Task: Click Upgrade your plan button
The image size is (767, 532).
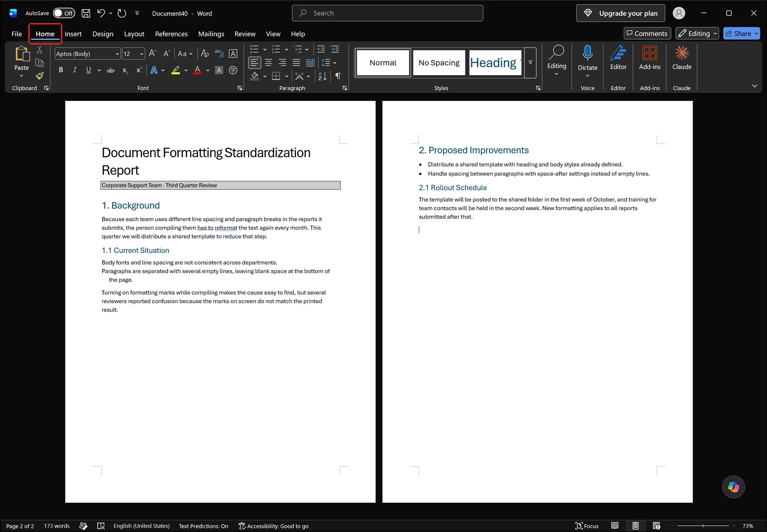Action: [620, 13]
